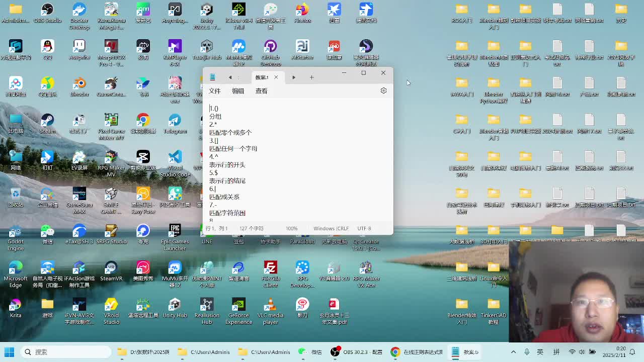Open the Unity Hub desktop shortcut
644x362 pixels.
175,308
